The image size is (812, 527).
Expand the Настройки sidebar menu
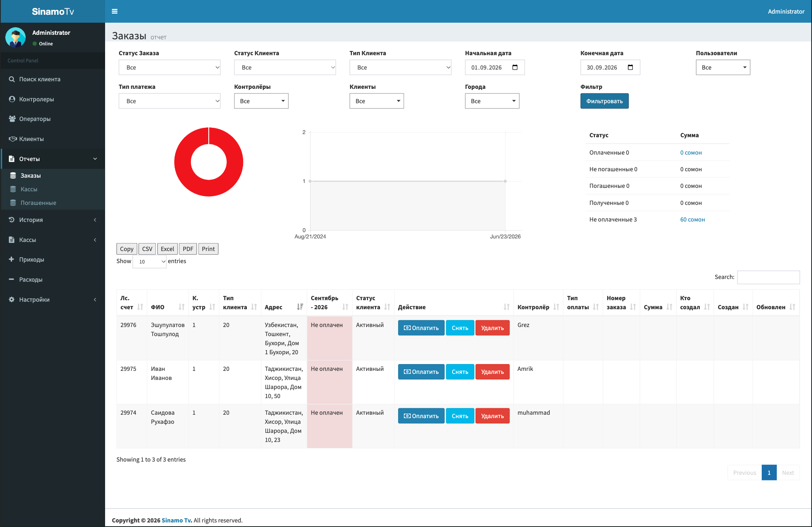(53, 299)
